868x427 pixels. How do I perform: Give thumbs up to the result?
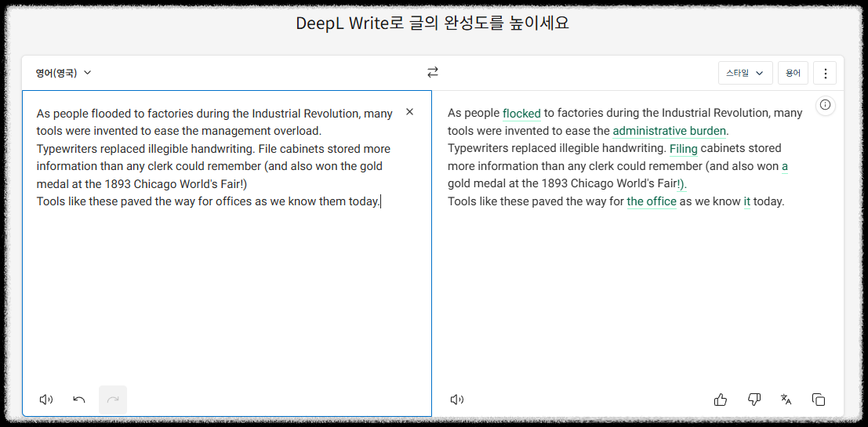[720, 400]
